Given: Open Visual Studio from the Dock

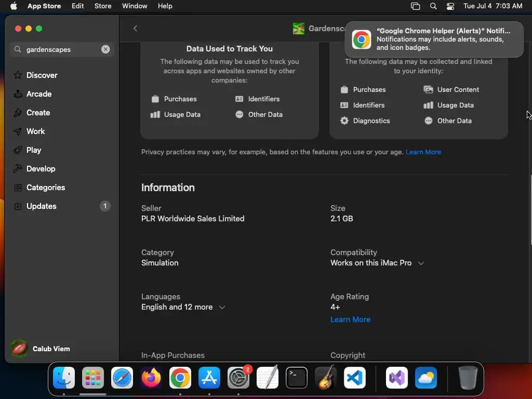Looking at the screenshot, I should click(x=397, y=378).
